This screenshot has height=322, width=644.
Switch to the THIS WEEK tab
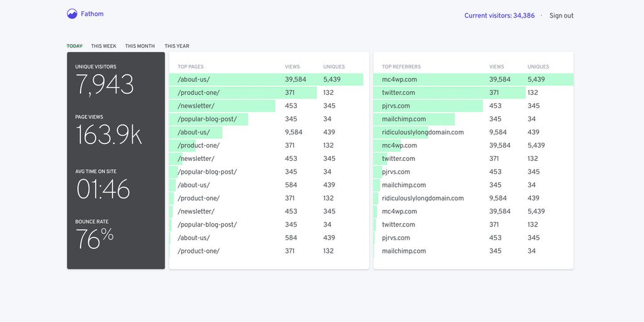104,46
